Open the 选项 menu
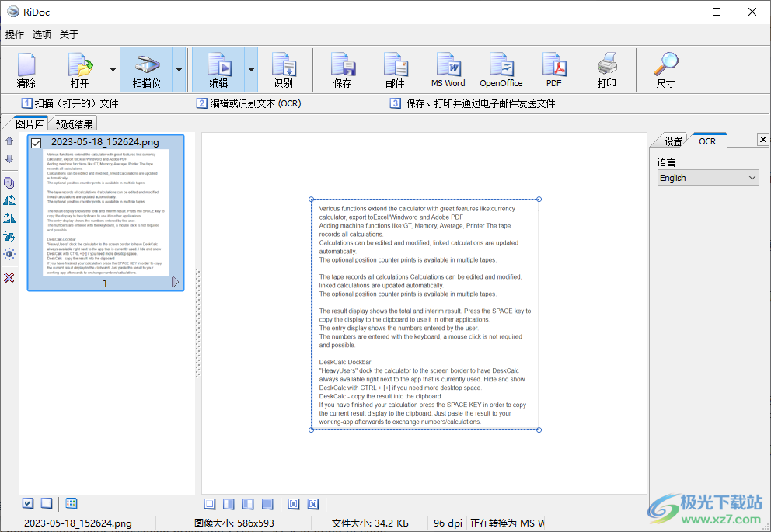 42,34
